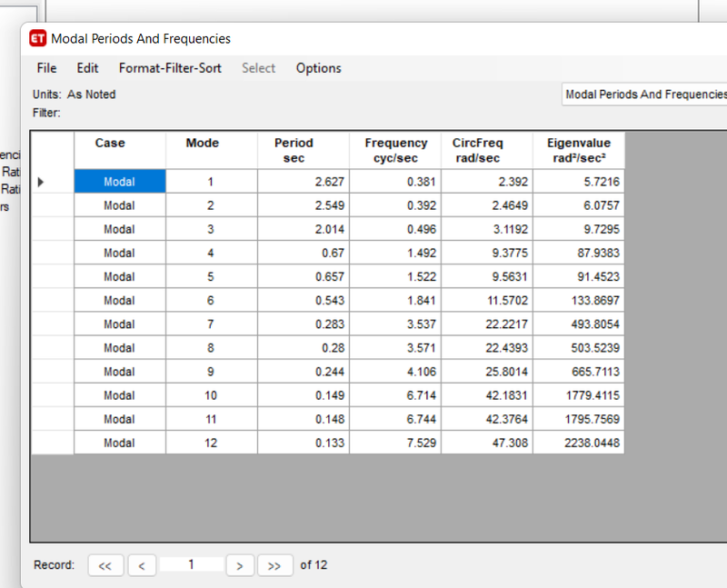
Task: Select eigenvalue 5.7216
Action: (579, 182)
